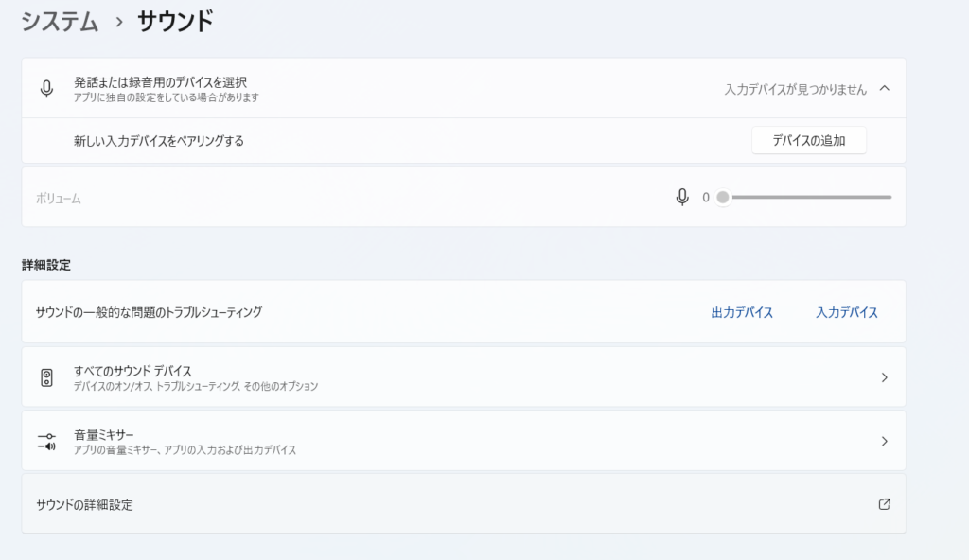Click the microphone icon beside input device selection
Image resolution: width=969 pixels, height=560 pixels.
[x=46, y=89]
